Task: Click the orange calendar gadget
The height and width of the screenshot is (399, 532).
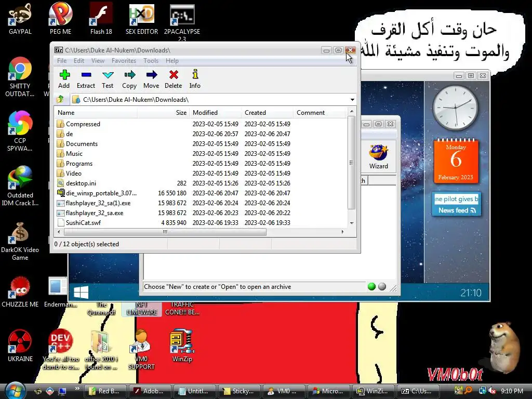Action: tap(456, 162)
